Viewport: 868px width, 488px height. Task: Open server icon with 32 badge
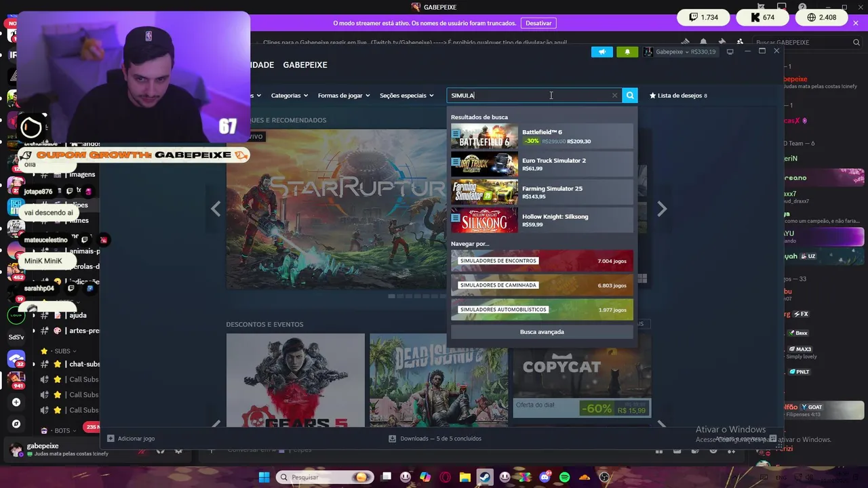pos(16,359)
